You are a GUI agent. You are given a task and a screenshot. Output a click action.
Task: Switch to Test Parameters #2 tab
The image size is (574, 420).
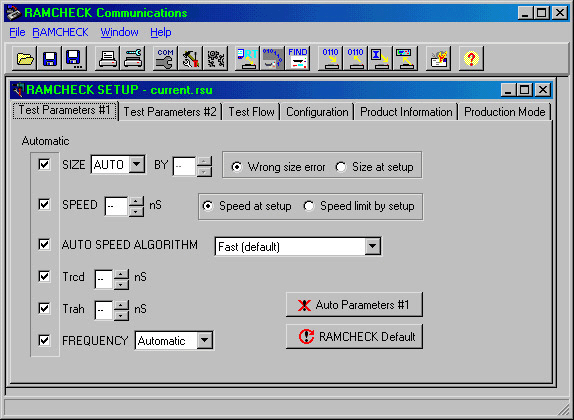coord(170,112)
